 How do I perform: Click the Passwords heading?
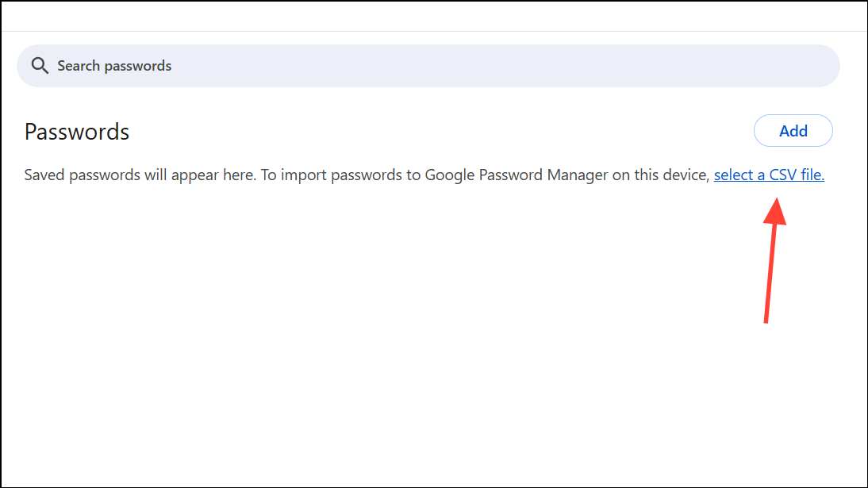coord(77,132)
